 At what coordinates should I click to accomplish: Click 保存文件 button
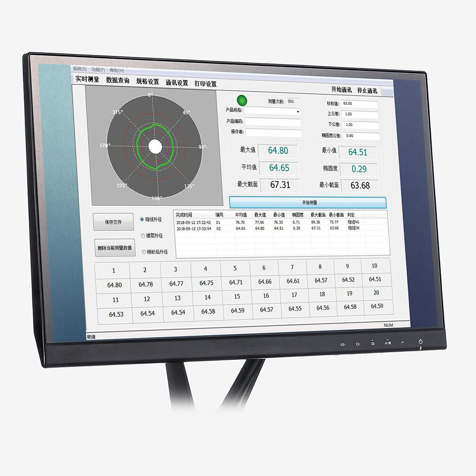coord(113,222)
